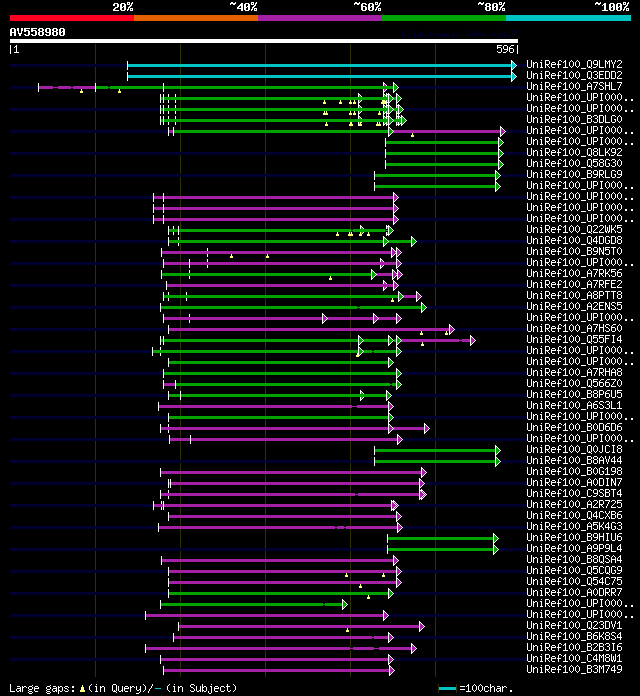Screen dimensions: 640x696
Task: Select the UniRef100_A5K4G3 label
Action: (574, 526)
